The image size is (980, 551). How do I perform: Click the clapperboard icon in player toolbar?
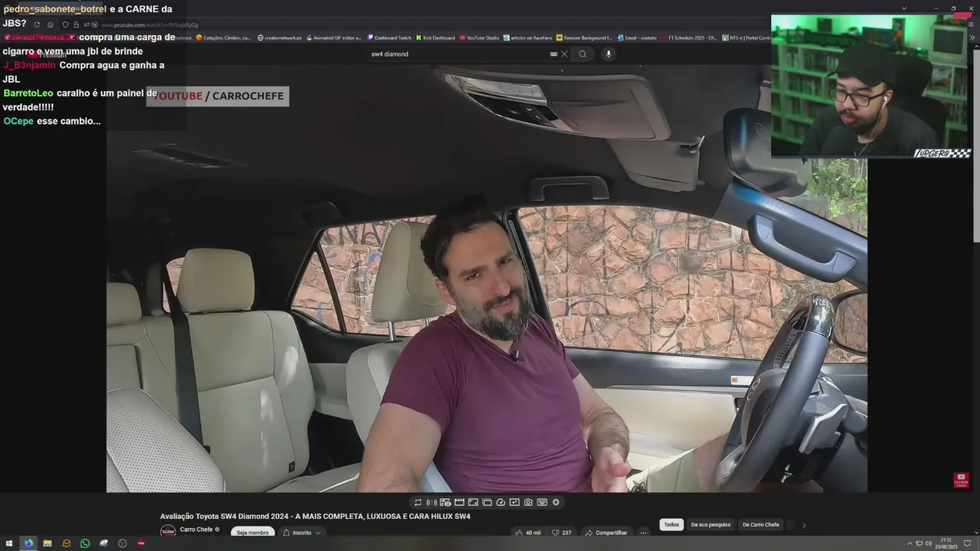coord(459,502)
